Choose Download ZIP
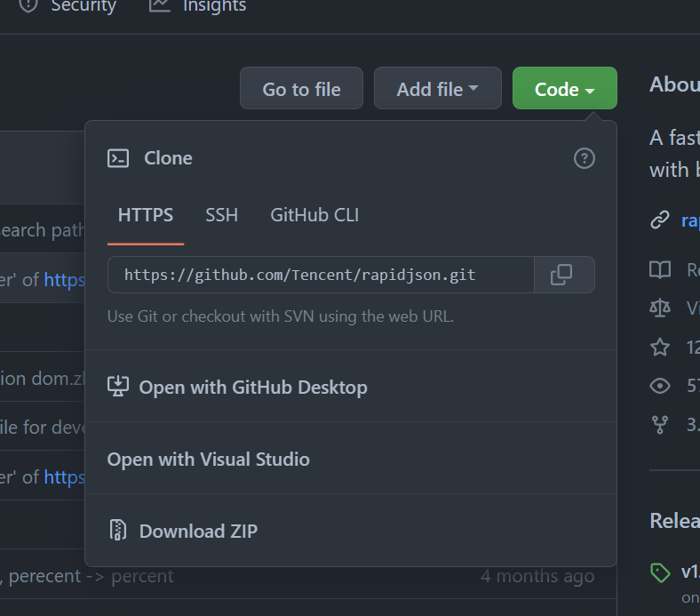This screenshot has width=700, height=616. [x=351, y=531]
